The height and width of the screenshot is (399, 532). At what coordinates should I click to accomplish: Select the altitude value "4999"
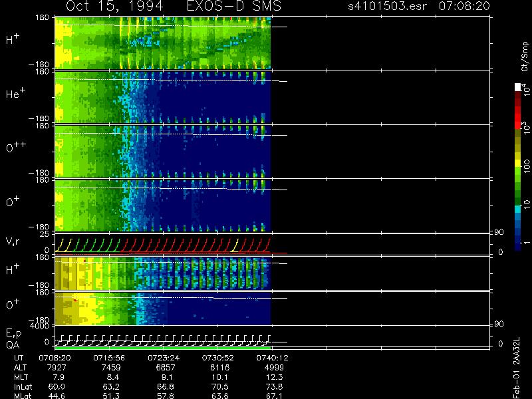274,368
